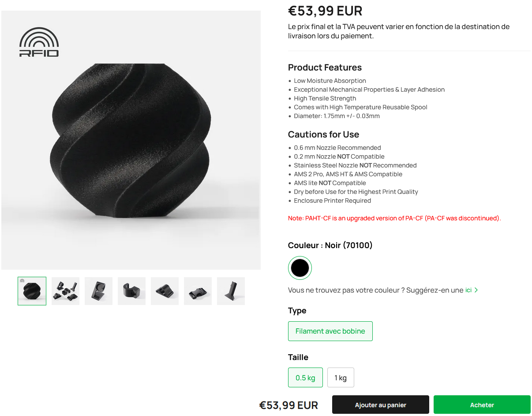The width and height of the screenshot is (532, 416).
Task: Open the thumbnail showing multiple printed parts
Action: (65, 291)
